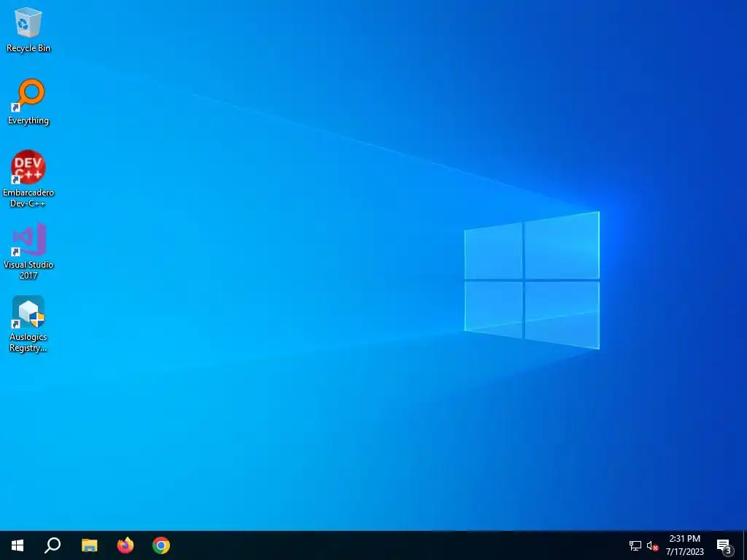
Task: Select the Visual Studio 2017 shortcut
Action: pos(28,251)
